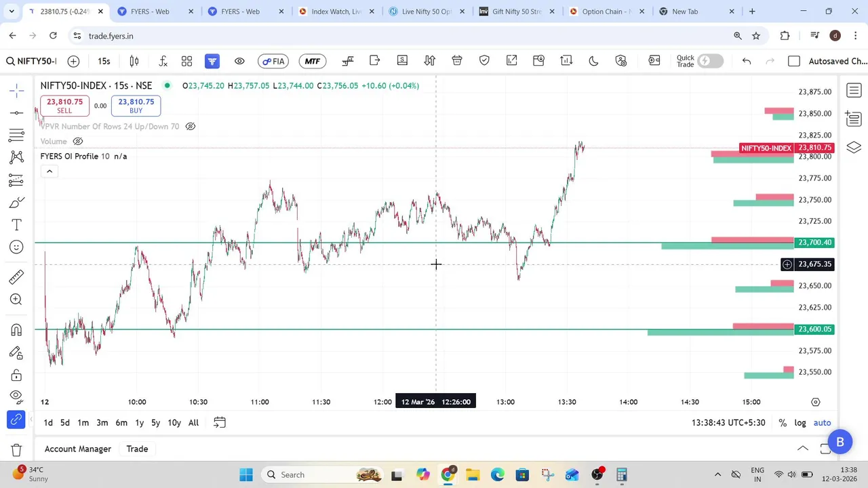Select the text annotation tool
Screen dimensions: 868x488
[17, 225]
